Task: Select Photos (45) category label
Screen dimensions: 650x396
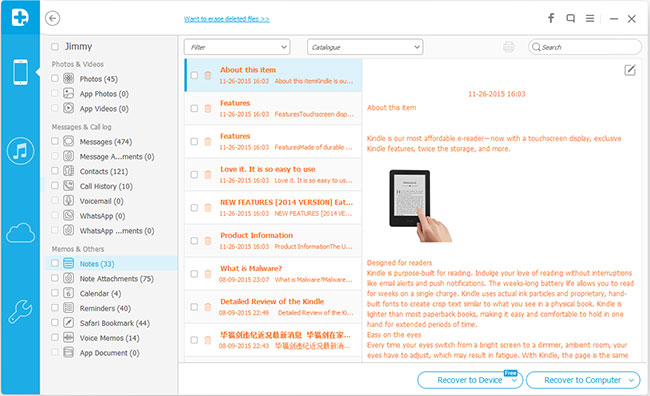Action: [99, 79]
